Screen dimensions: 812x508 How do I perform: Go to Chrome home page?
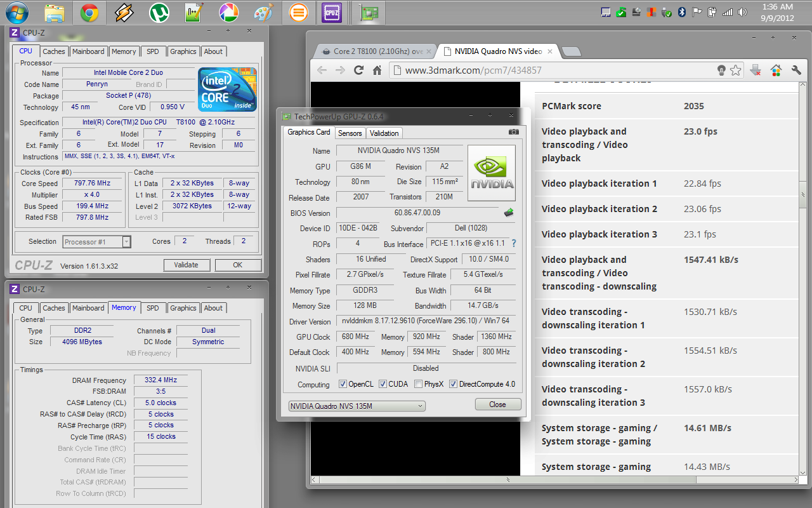tap(377, 70)
